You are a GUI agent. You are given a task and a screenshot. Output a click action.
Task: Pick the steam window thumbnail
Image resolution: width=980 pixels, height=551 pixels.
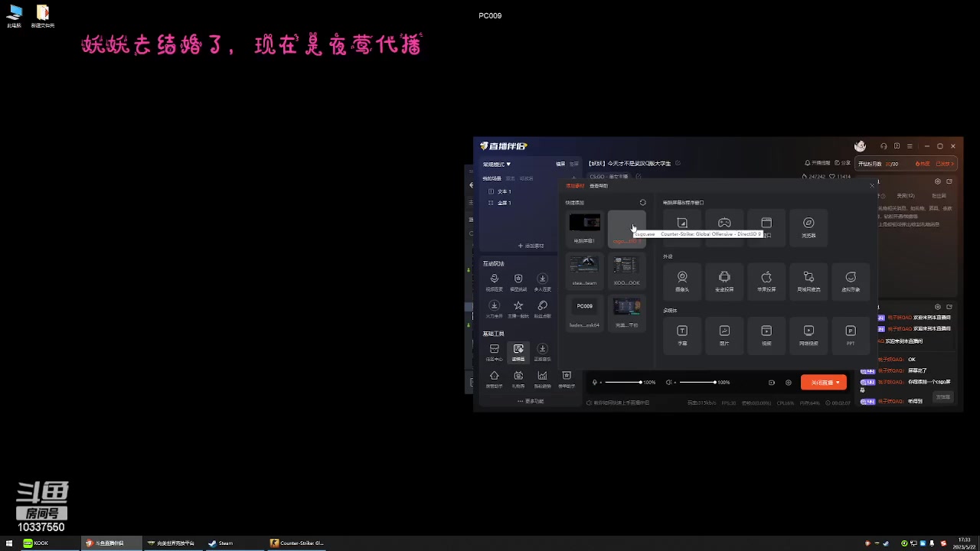pyautogui.click(x=585, y=270)
